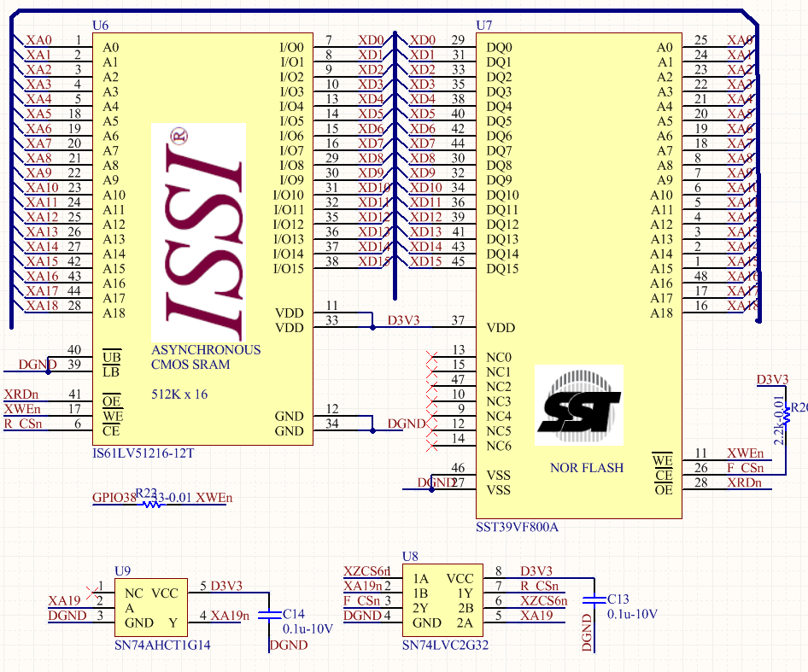The height and width of the screenshot is (672, 808).
Task: Click the SST logo on U7
Action: (x=578, y=406)
